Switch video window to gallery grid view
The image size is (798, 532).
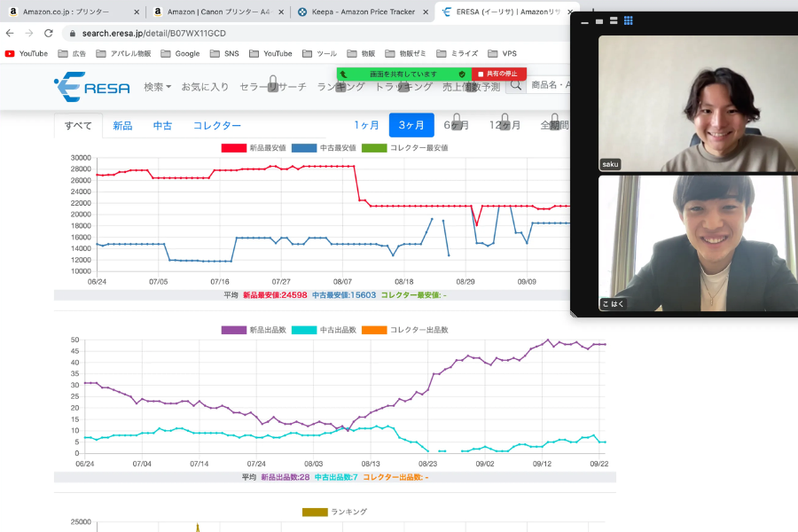click(629, 21)
